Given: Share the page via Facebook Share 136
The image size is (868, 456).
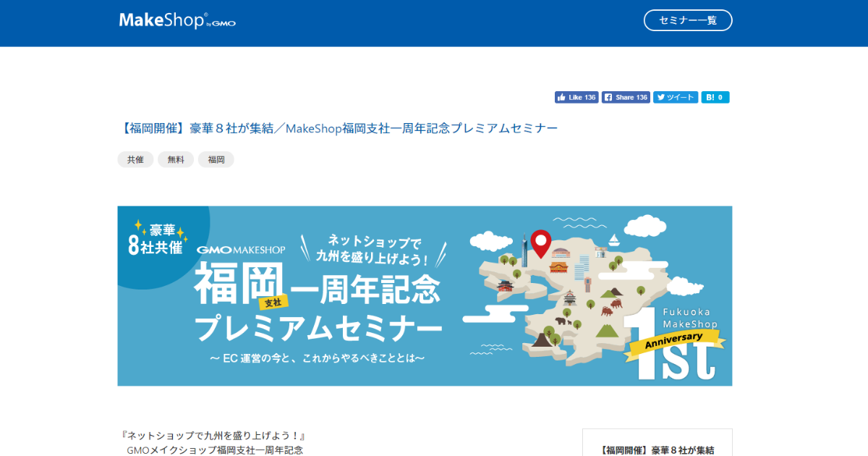Looking at the screenshot, I should (626, 97).
